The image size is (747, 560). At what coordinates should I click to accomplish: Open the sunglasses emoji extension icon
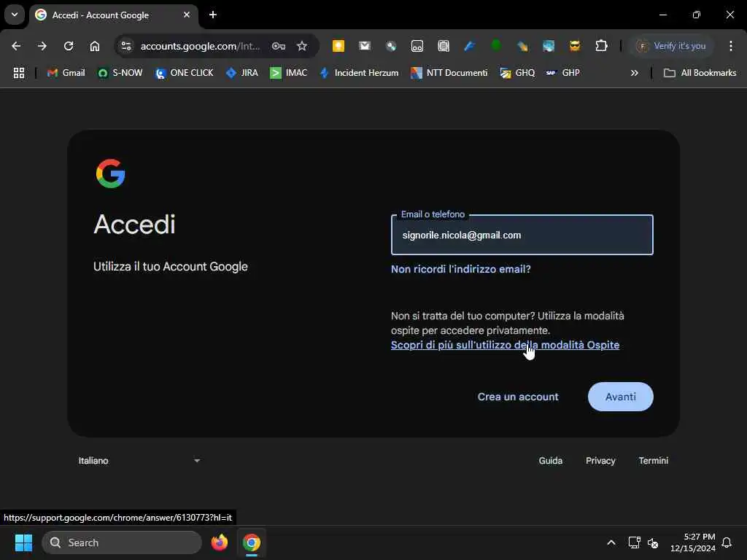[x=575, y=46]
